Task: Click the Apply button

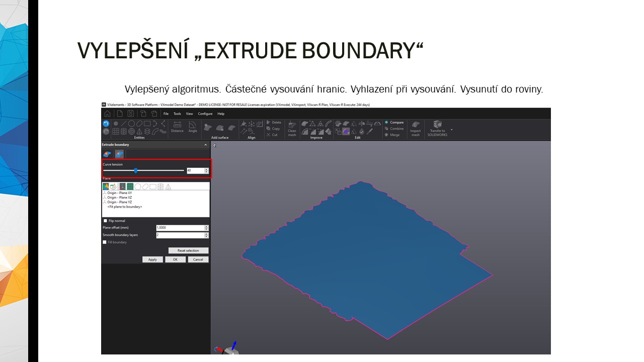Action: pos(152,259)
